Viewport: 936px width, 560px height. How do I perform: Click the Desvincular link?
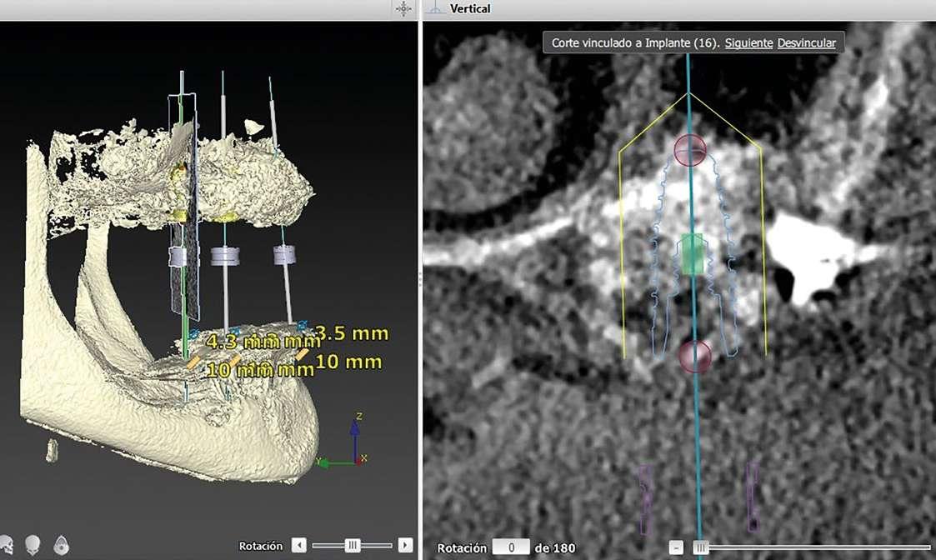pos(807,43)
